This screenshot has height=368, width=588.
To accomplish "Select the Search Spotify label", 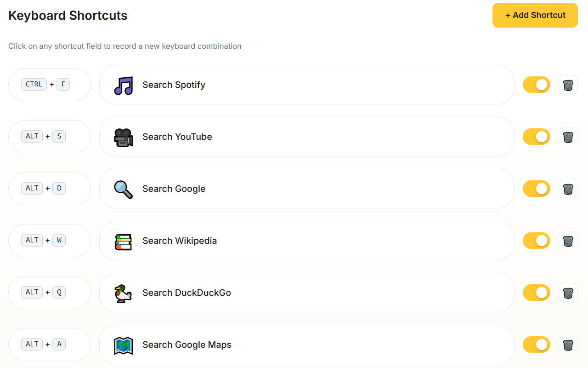I will (x=174, y=85).
